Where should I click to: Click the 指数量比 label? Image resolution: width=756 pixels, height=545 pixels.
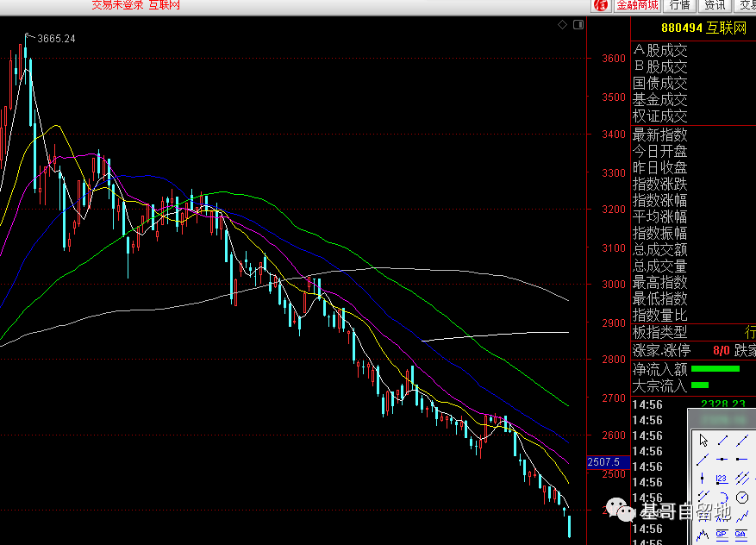[x=660, y=315]
